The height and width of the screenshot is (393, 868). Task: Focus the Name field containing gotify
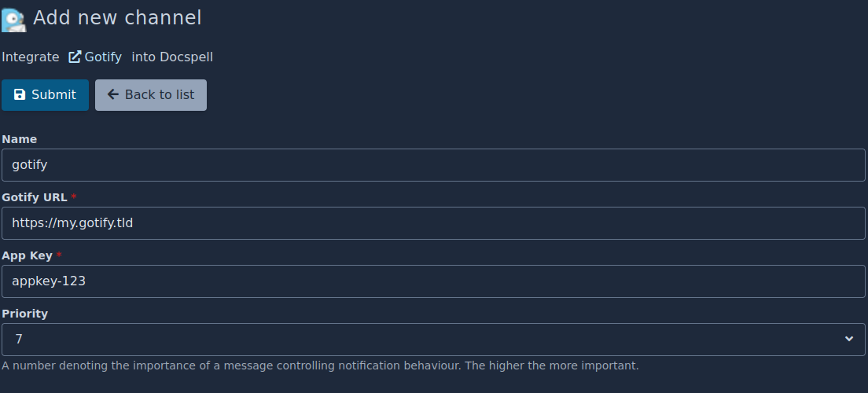(433, 165)
